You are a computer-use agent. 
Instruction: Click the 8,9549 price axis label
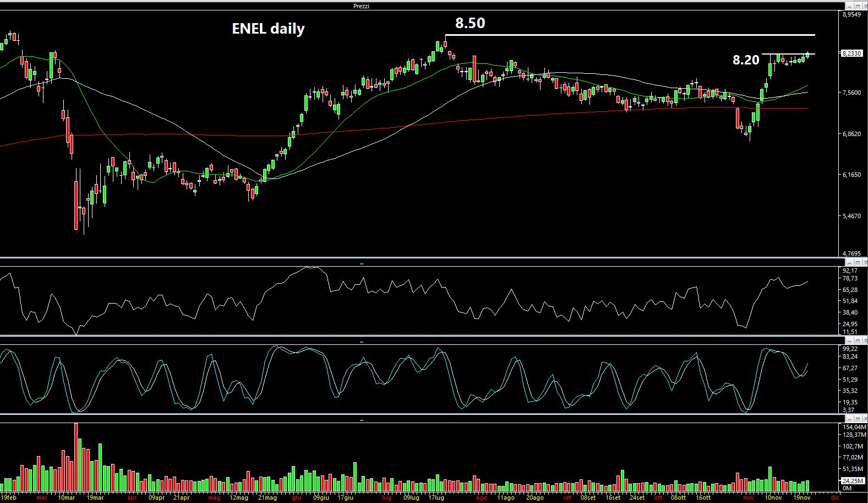pyautogui.click(x=851, y=15)
